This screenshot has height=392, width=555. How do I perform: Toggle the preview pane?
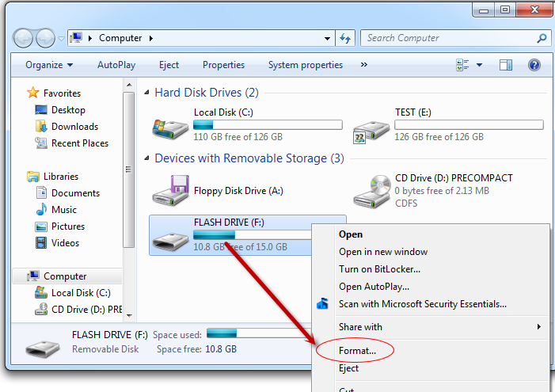point(506,65)
